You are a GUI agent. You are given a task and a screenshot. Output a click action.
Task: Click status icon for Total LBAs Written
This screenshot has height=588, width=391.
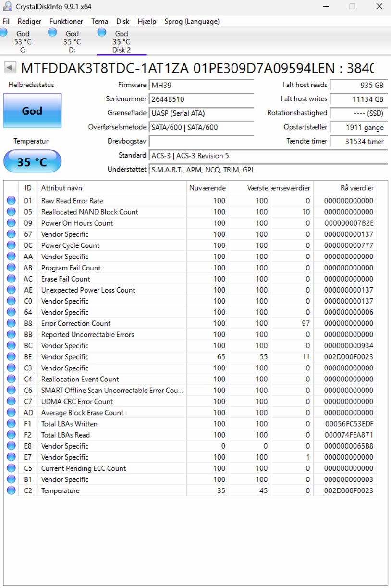point(11,424)
